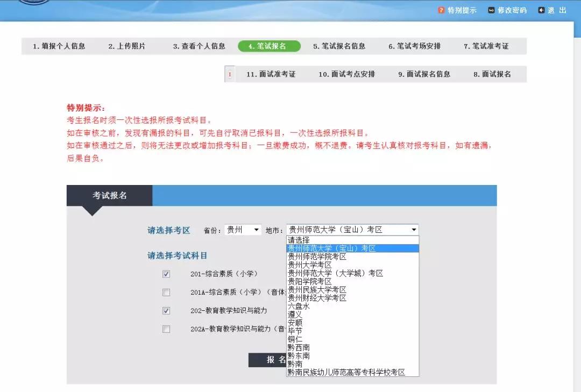Open the 7.笔试准考证 tab
Image resolution: width=581 pixels, height=392 pixels.
pyautogui.click(x=489, y=46)
